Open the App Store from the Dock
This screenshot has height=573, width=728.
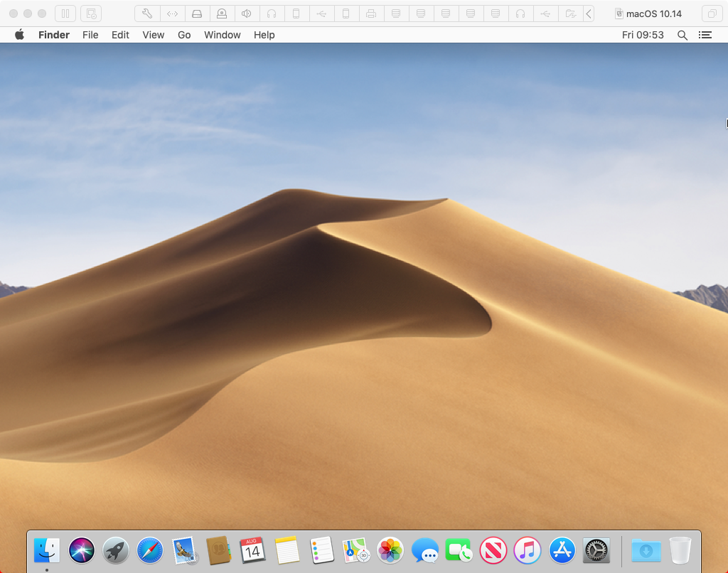tap(561, 550)
